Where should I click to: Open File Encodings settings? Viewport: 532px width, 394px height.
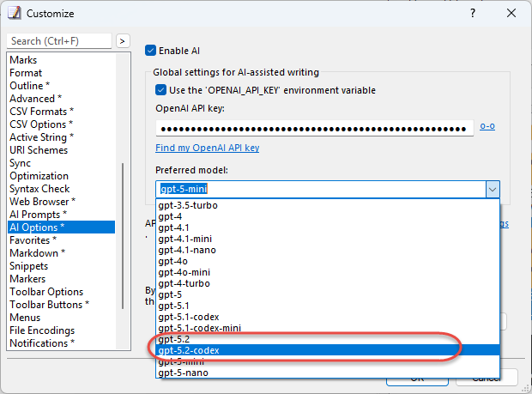[x=62, y=330]
